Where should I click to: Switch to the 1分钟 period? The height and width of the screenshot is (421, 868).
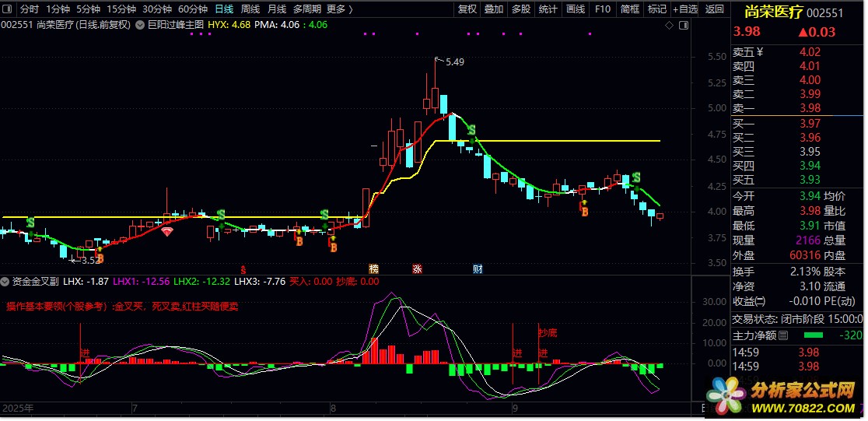point(58,9)
